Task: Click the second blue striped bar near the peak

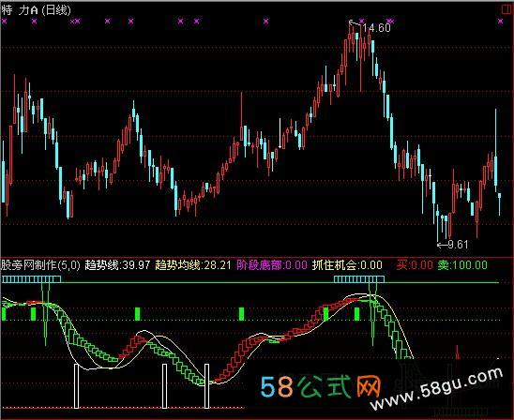Action: pyautogui.click(x=359, y=279)
